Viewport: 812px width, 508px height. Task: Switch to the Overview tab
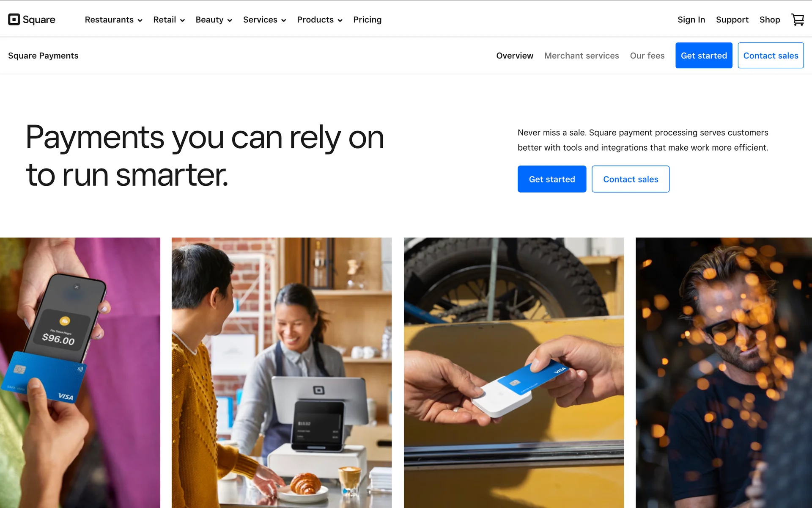(515, 55)
